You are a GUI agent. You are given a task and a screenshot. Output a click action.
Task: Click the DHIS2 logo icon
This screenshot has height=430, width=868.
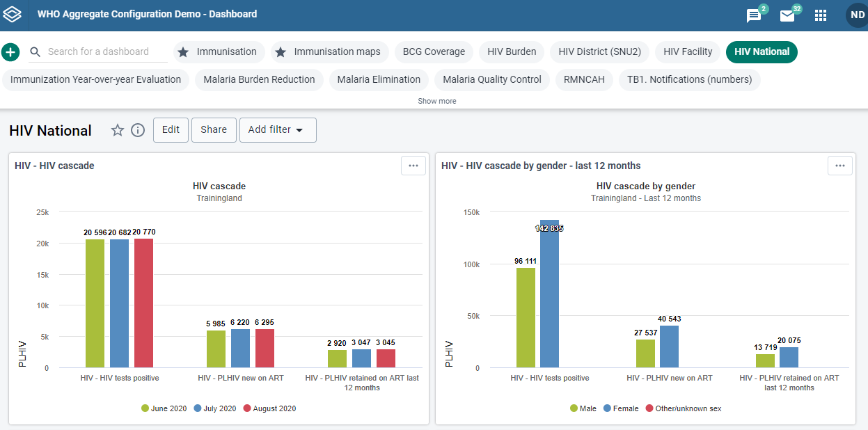click(x=13, y=14)
